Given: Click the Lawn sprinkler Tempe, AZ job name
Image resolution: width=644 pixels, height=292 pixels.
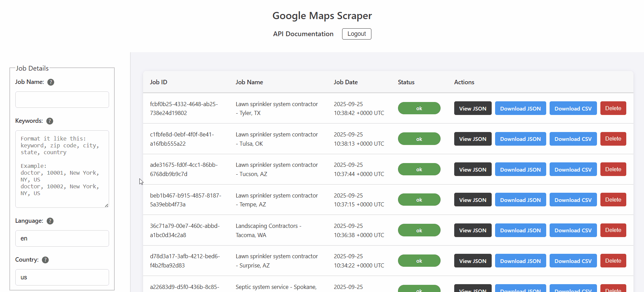Looking at the screenshot, I should click(277, 200).
